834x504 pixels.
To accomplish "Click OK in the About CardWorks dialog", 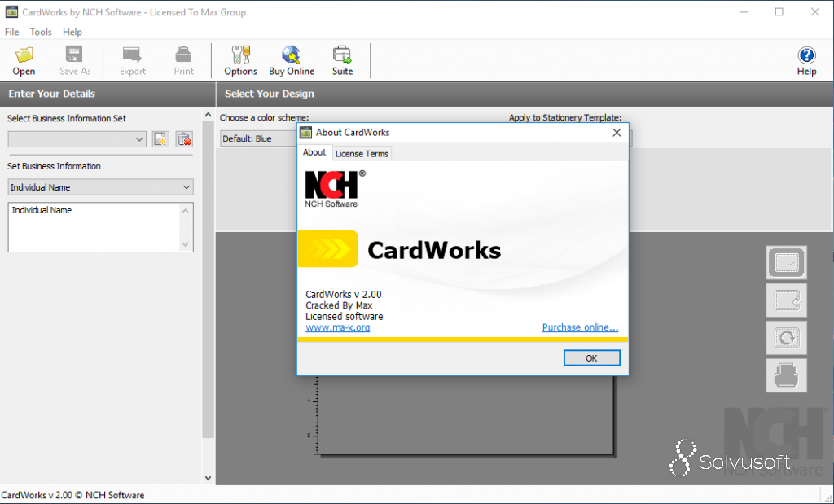I will 591,357.
